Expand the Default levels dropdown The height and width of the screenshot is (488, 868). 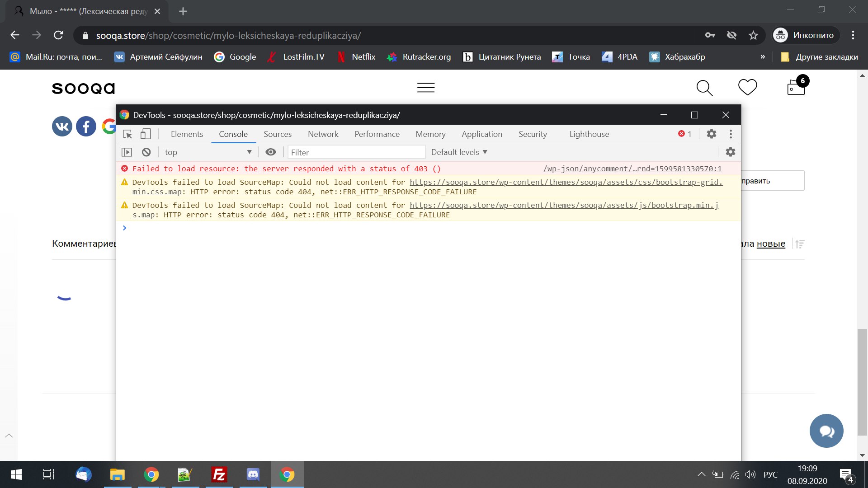(x=459, y=152)
